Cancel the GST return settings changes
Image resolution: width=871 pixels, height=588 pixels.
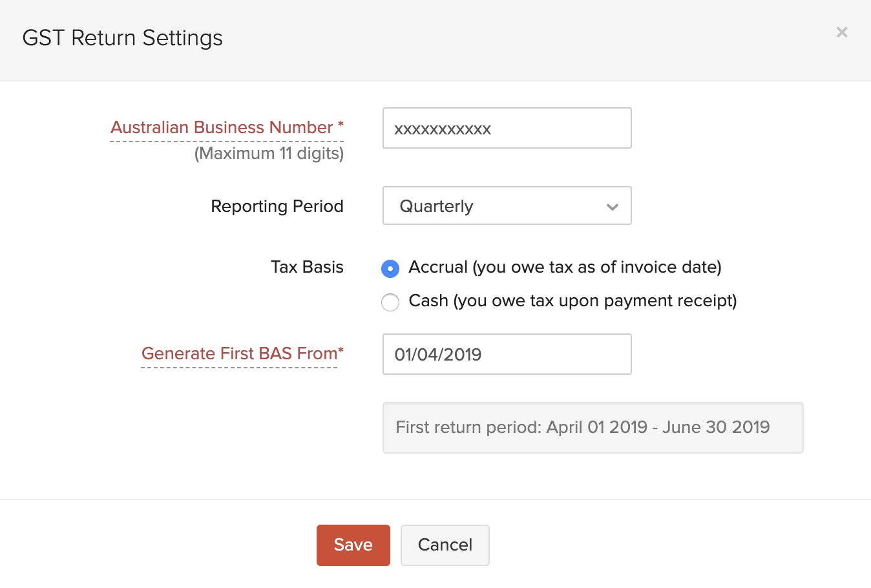pyautogui.click(x=445, y=545)
